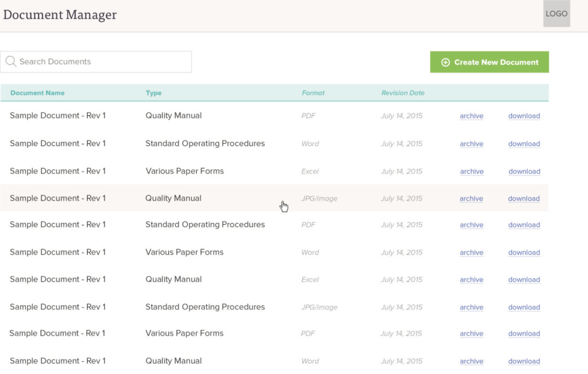
Task: Download the Standard Operating Procedures JPG/image document
Action: tap(524, 307)
